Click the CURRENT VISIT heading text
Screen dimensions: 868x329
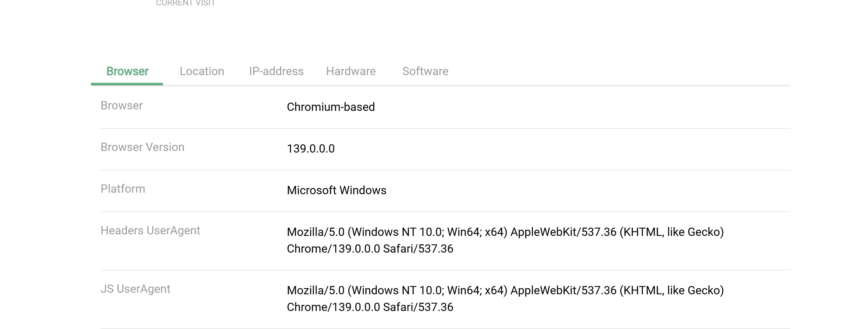[185, 3]
